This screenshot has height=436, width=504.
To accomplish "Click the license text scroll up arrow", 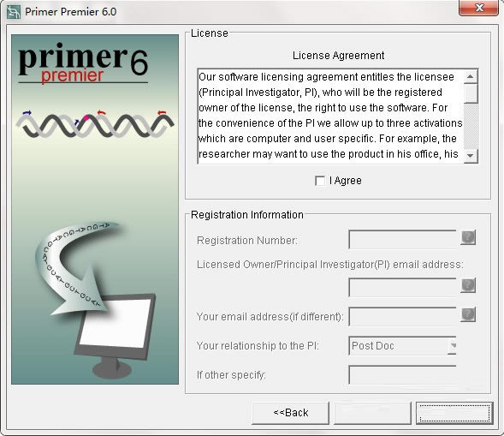I will coord(471,76).
